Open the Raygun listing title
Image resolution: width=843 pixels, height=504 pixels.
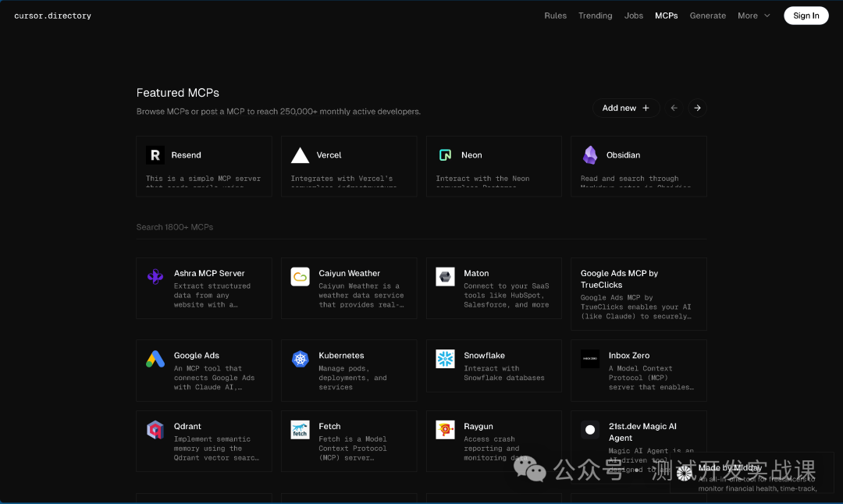(x=478, y=427)
